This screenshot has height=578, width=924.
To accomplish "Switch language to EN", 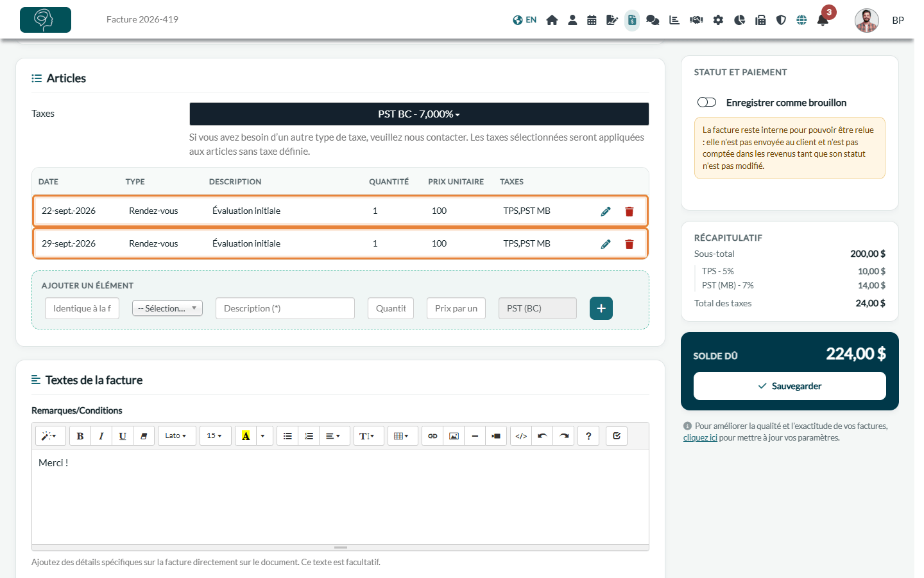I will click(525, 20).
